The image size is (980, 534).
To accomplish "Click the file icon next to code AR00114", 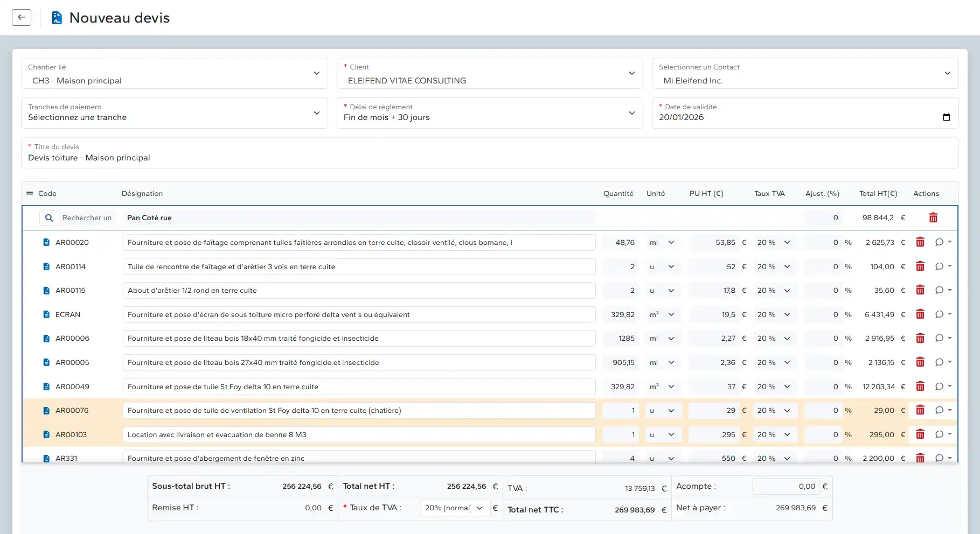I will pos(46,266).
